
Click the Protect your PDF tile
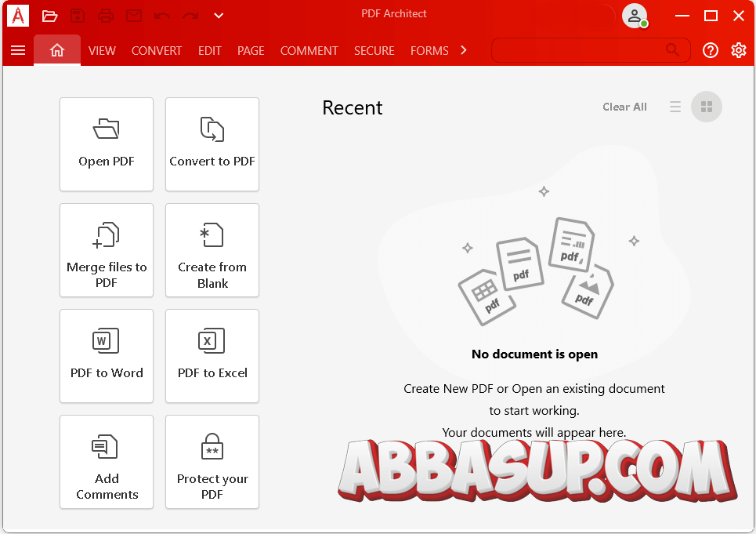coord(212,462)
